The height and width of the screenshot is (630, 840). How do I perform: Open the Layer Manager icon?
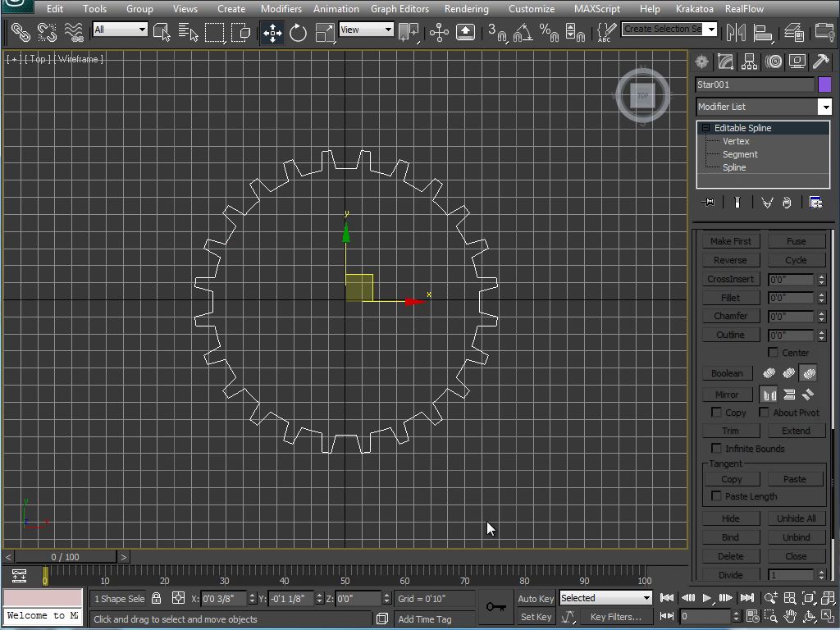(794, 32)
